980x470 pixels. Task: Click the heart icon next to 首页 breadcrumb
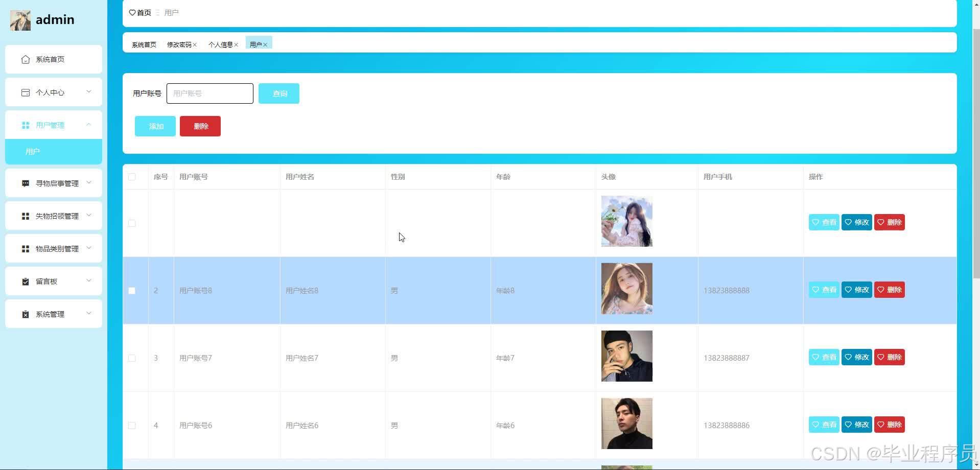(x=132, y=13)
